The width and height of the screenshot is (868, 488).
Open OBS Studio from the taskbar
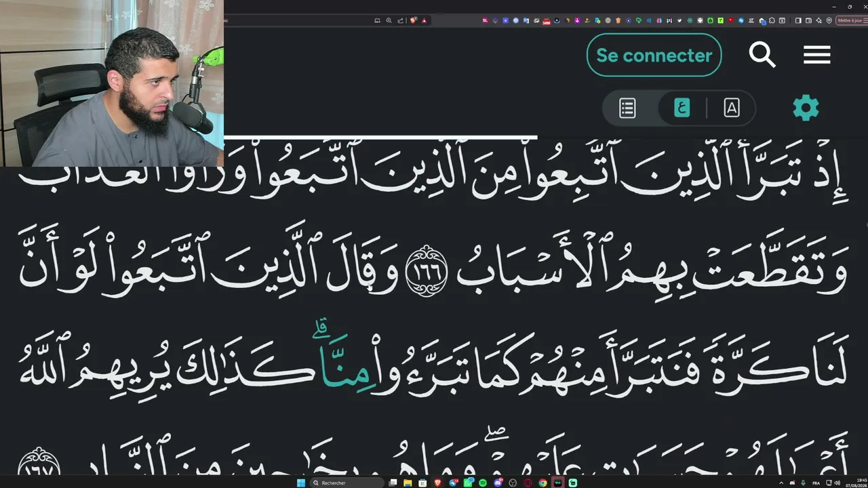[513, 483]
